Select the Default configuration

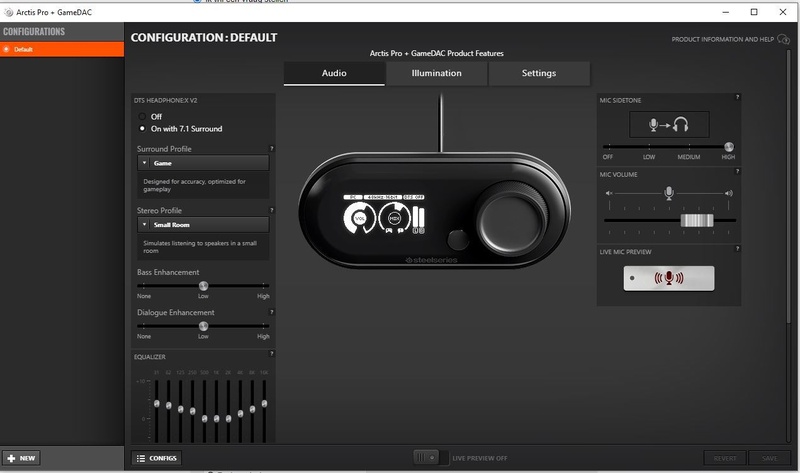pyautogui.click(x=62, y=49)
